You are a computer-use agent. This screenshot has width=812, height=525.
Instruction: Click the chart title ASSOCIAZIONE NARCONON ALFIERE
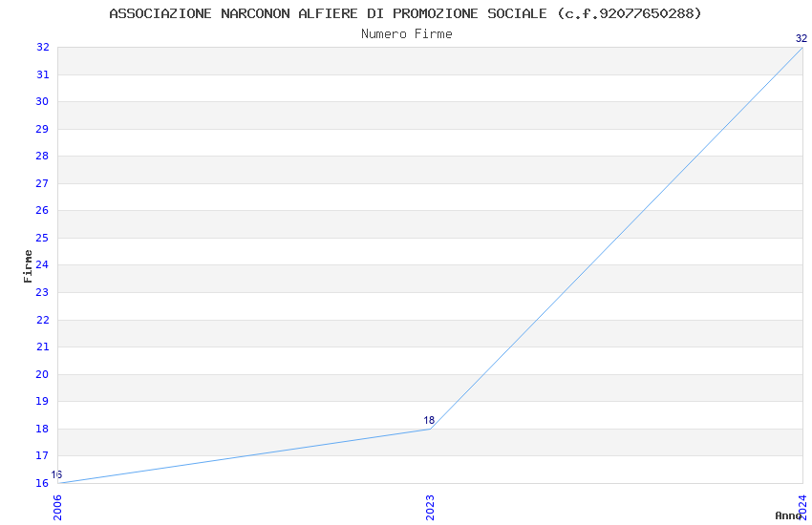pyautogui.click(x=405, y=14)
